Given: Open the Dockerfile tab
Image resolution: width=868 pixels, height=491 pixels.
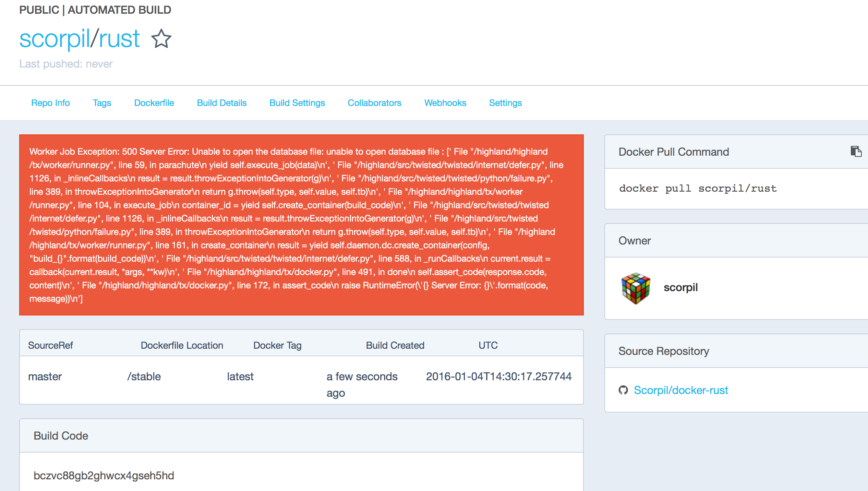Looking at the screenshot, I should (x=154, y=103).
